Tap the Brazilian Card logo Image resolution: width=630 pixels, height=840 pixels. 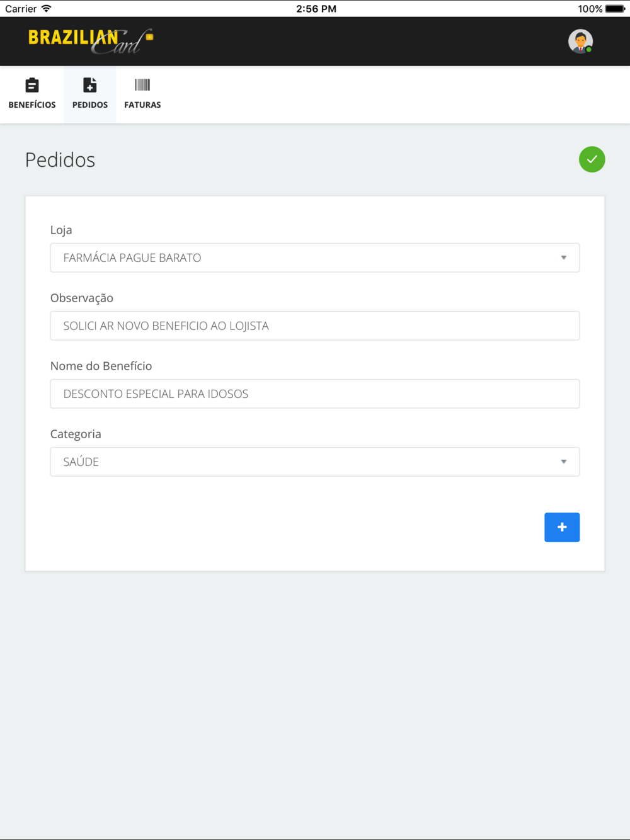[91, 41]
